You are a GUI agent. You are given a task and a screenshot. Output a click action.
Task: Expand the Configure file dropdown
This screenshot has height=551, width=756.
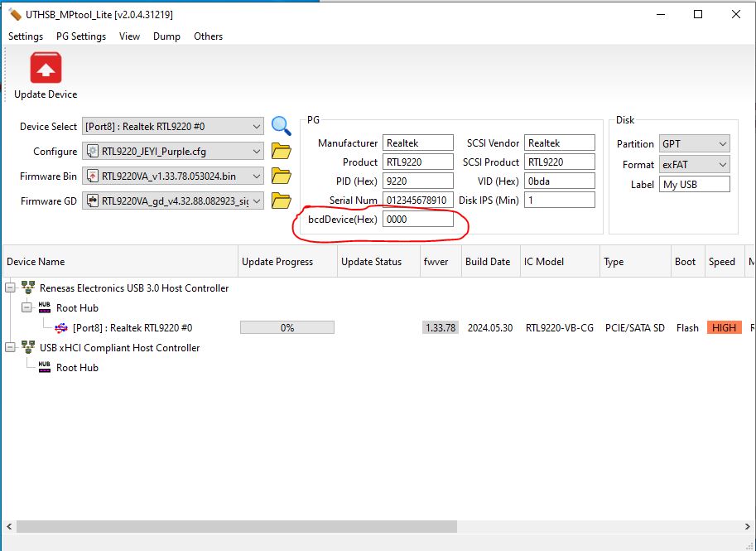click(256, 152)
